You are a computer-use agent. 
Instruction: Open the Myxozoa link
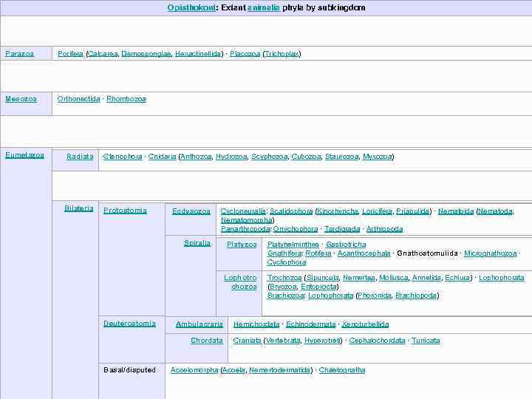pos(378,157)
